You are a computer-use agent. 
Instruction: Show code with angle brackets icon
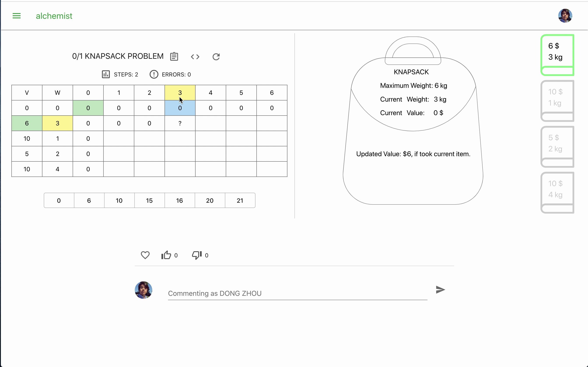point(195,57)
